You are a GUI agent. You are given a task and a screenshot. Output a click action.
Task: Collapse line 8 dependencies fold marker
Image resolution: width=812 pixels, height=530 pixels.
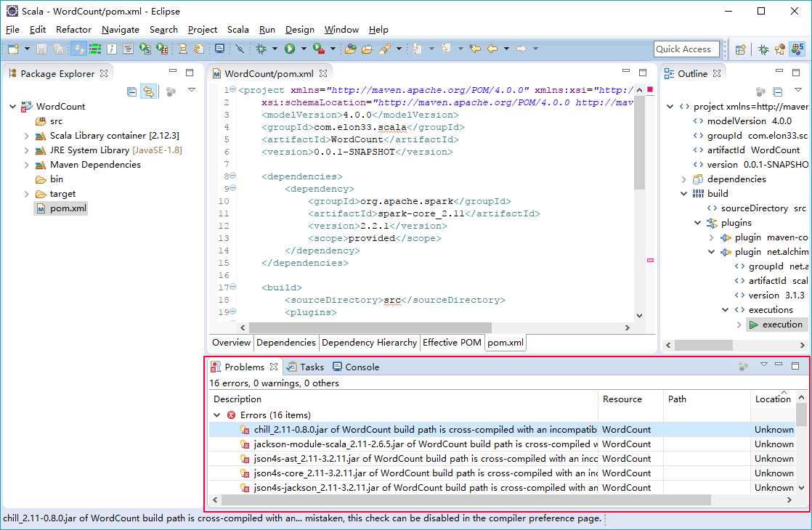233,176
